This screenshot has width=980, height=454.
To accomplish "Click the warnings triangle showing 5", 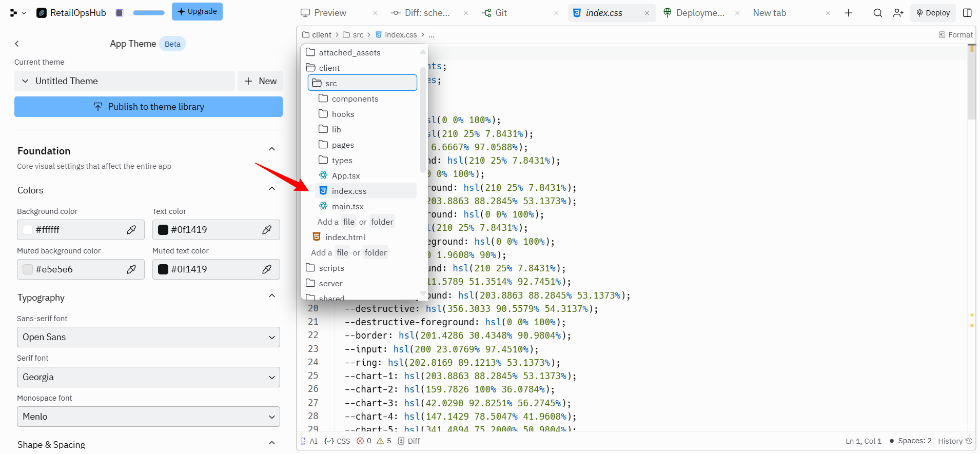I will click(x=384, y=441).
